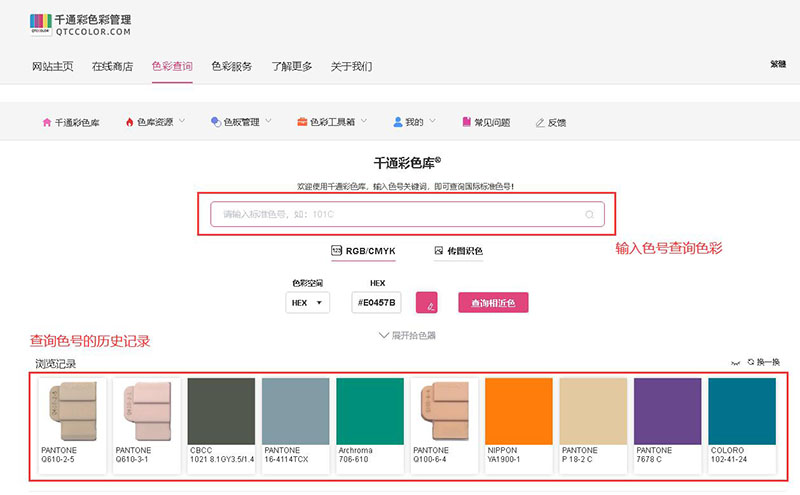Viewport: 800px width, 495px height.
Task: Hide browsing history with the eye icon
Action: (x=736, y=362)
